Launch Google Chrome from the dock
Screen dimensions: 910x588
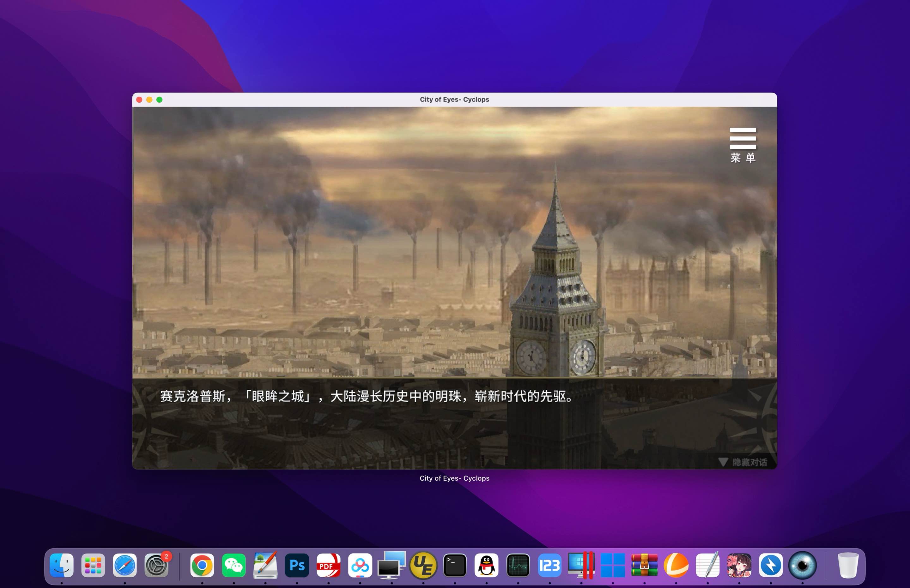tap(202, 565)
